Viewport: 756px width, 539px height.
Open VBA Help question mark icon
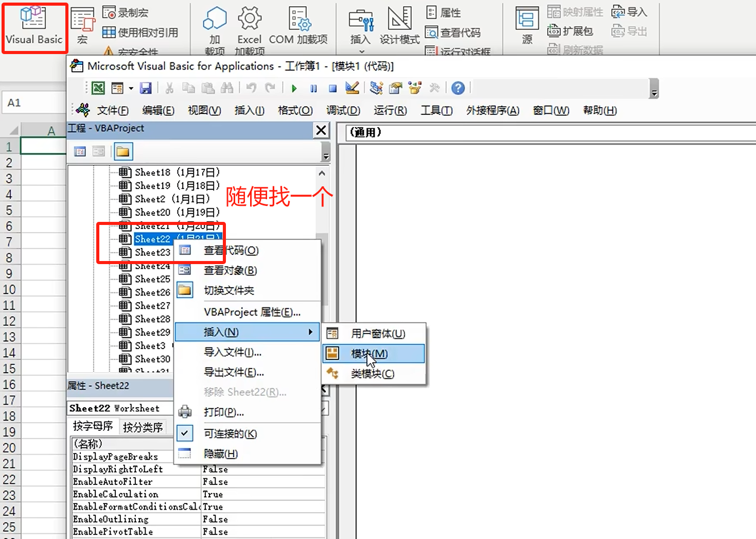(x=458, y=88)
